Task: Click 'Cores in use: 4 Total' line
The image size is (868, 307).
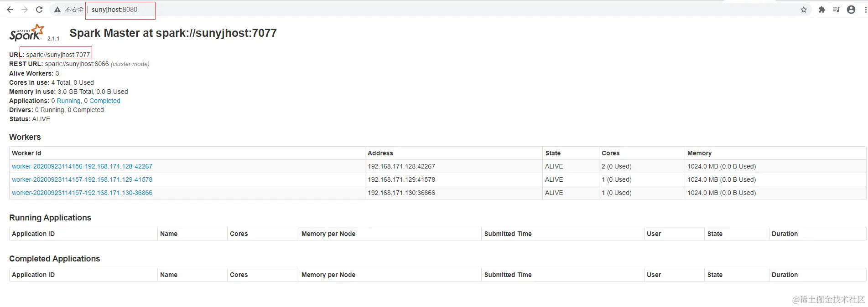Action: tap(52, 82)
